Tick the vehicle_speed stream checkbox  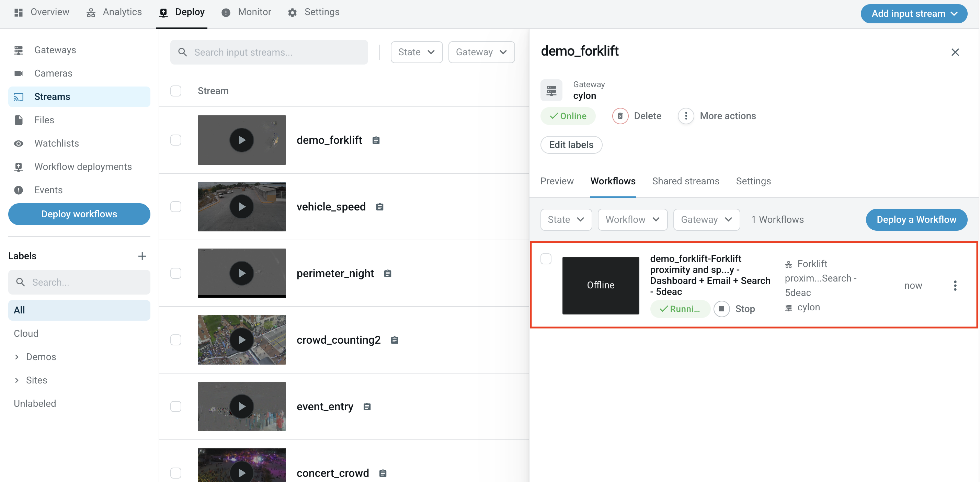[176, 207]
